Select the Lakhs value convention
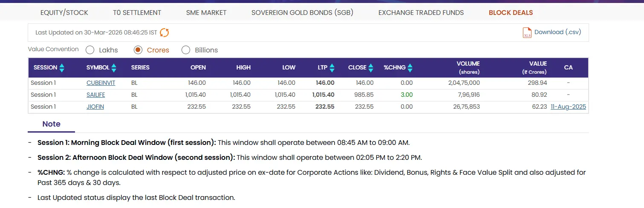Viewport: 644px width, 208px height. (x=90, y=50)
